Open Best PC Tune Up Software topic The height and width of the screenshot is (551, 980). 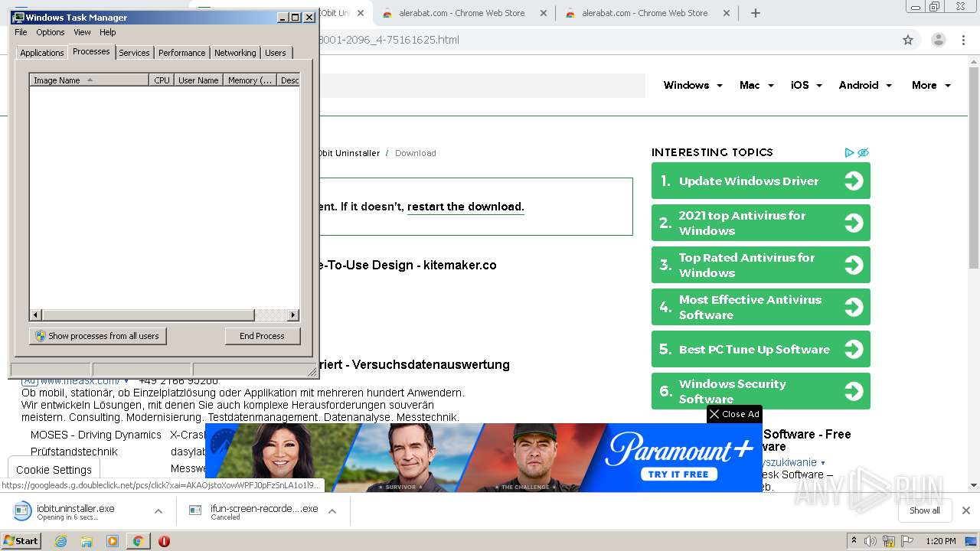(x=760, y=349)
